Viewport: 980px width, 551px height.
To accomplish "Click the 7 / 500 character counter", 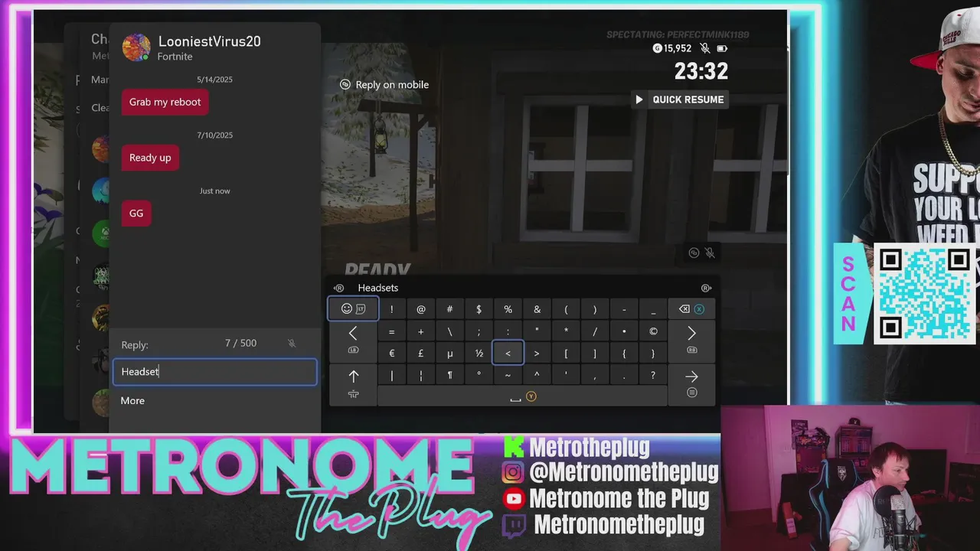I will pos(240,344).
